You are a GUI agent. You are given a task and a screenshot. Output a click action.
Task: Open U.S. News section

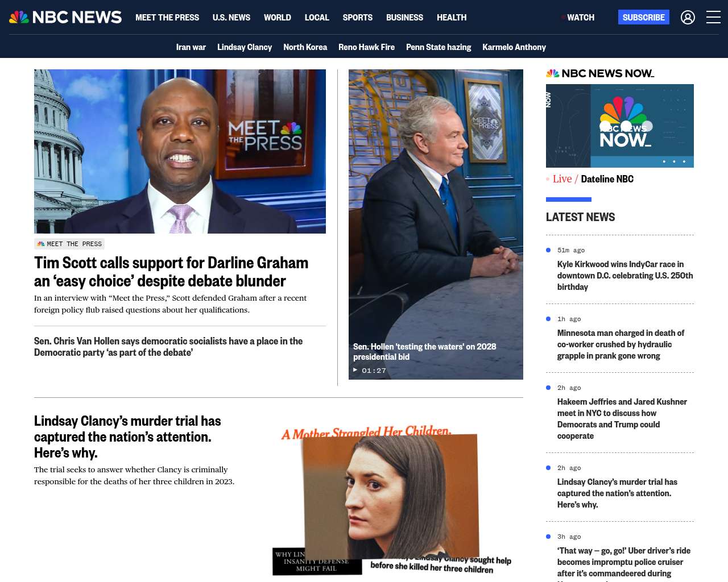(x=231, y=18)
